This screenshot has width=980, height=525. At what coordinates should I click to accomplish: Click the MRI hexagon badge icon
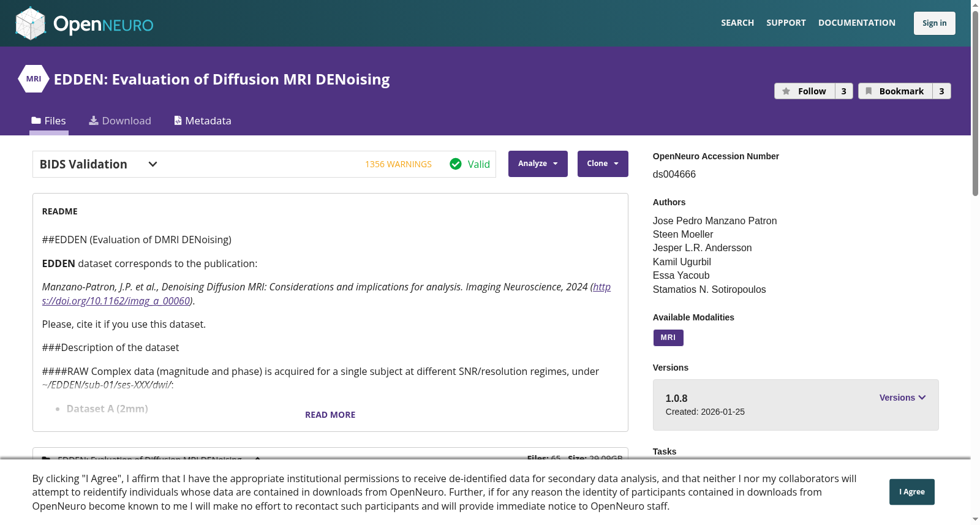click(34, 79)
